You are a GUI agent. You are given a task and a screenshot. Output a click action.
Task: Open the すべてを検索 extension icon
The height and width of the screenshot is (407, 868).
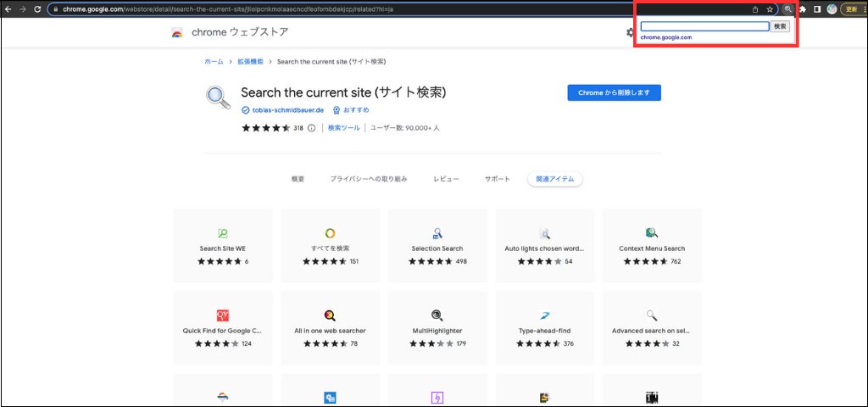click(330, 233)
